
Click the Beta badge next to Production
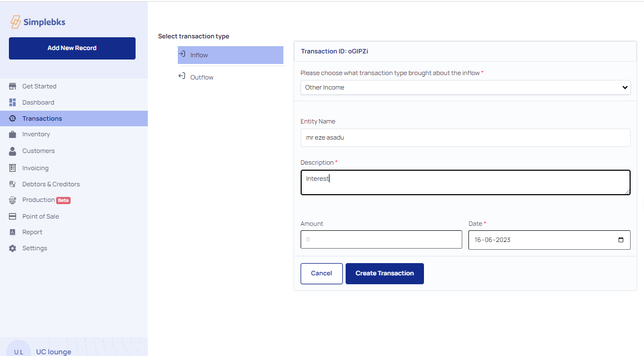click(63, 200)
